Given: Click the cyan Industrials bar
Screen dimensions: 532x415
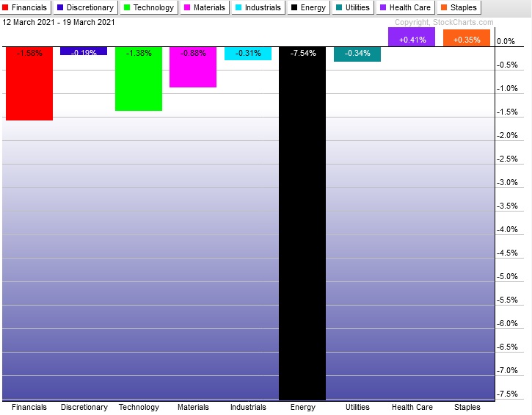Looking at the screenshot, I should coord(248,54).
